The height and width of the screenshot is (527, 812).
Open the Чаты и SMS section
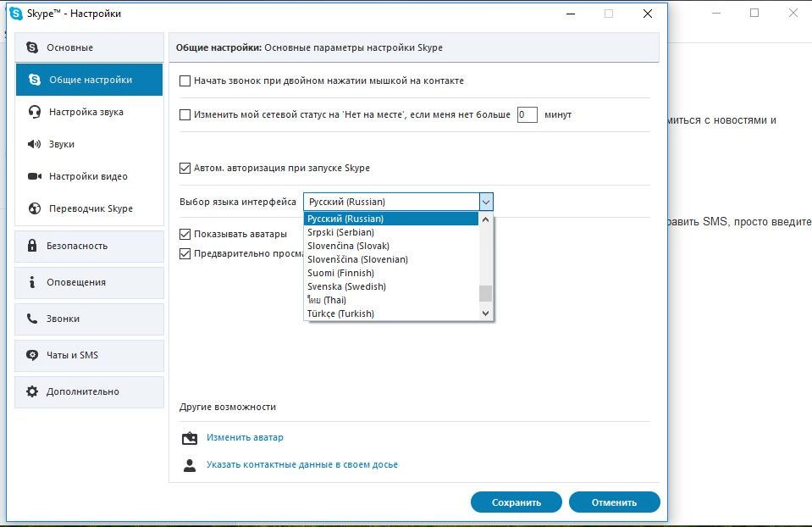click(89, 355)
